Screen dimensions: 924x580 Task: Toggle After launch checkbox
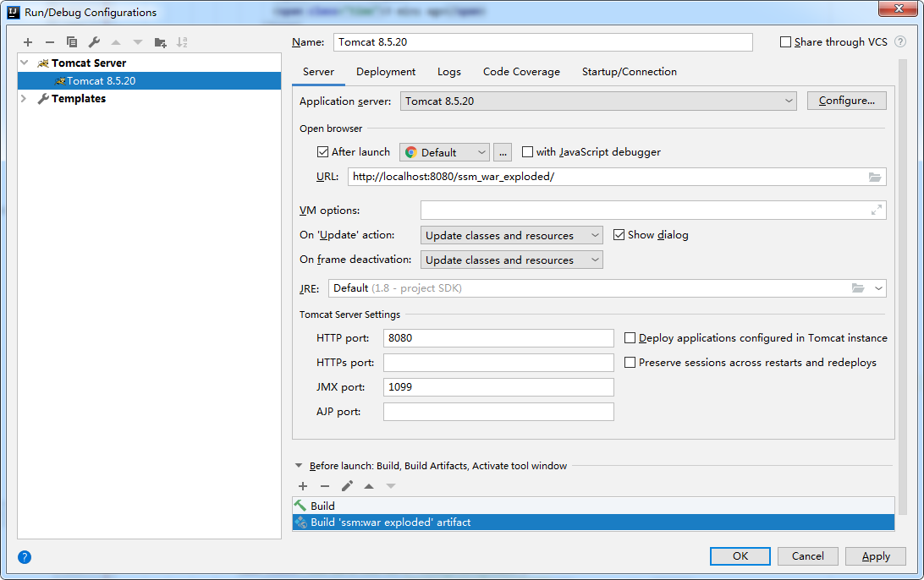click(322, 152)
